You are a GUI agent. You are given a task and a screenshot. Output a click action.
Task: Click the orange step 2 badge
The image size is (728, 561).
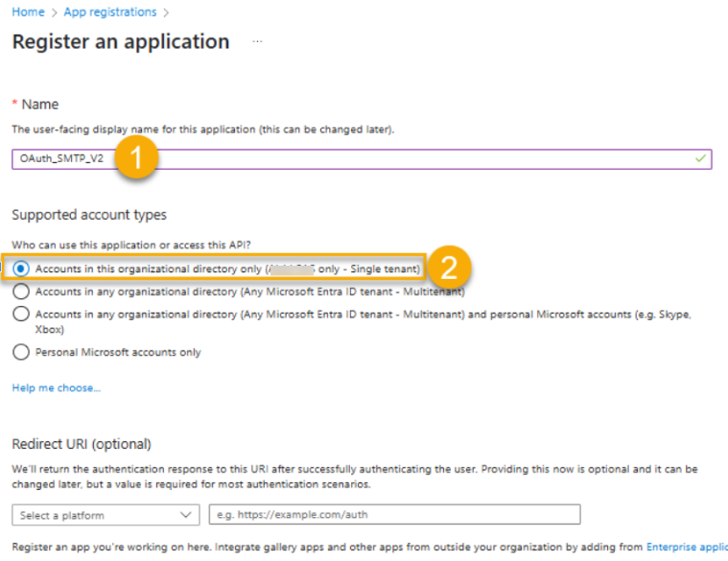click(449, 268)
